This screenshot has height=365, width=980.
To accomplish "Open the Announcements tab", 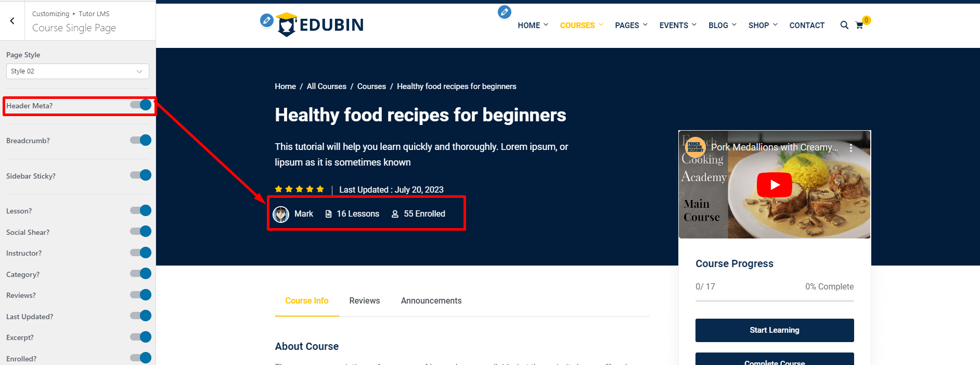I will pos(431,300).
